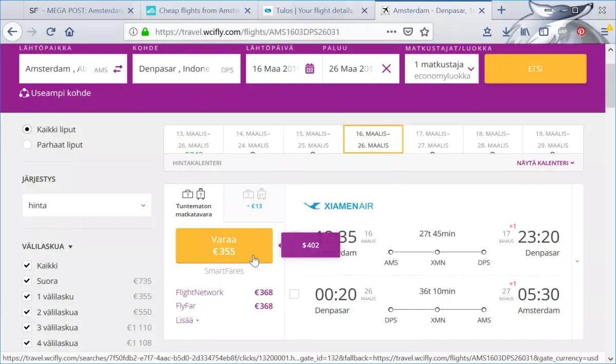This screenshot has height=364, width=616.
Task: Show site information via the info icon
Action: click(133, 32)
